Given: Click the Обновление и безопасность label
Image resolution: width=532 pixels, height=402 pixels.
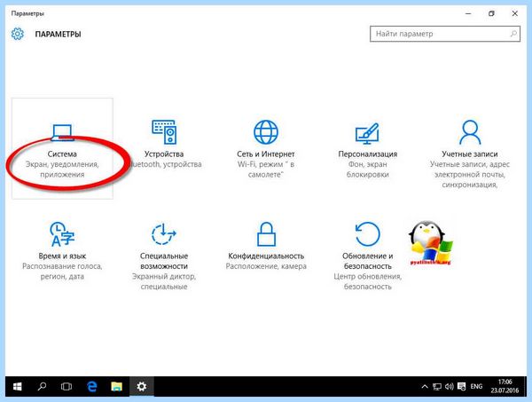Looking at the screenshot, I should coord(367,261).
